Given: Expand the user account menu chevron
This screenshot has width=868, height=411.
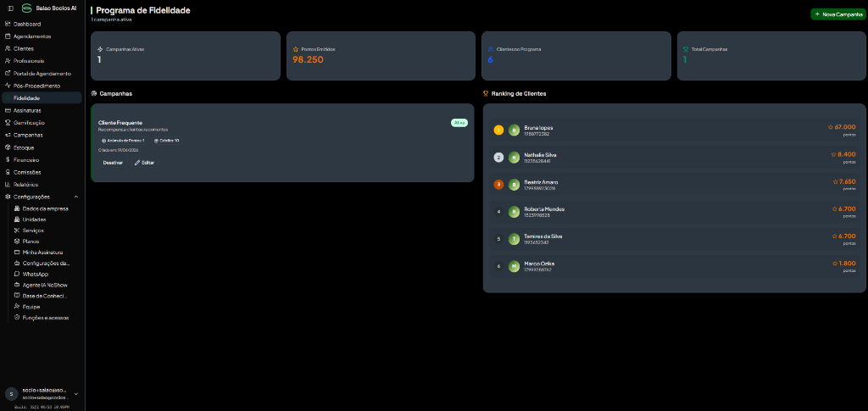Looking at the screenshot, I should pos(75,394).
